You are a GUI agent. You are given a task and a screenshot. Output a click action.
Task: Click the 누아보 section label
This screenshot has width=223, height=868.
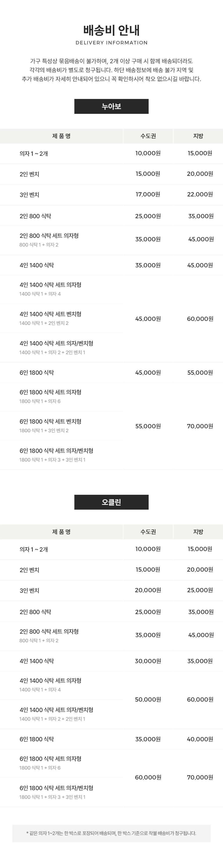(111, 106)
